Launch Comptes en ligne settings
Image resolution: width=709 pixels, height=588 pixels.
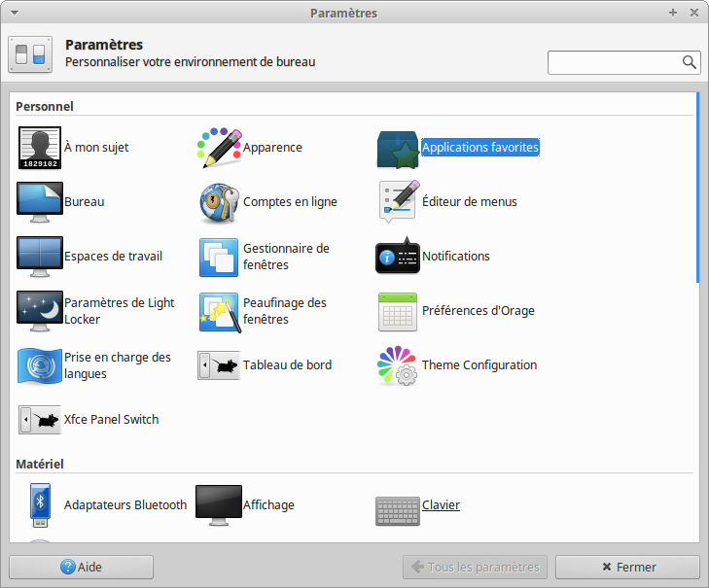(x=219, y=202)
